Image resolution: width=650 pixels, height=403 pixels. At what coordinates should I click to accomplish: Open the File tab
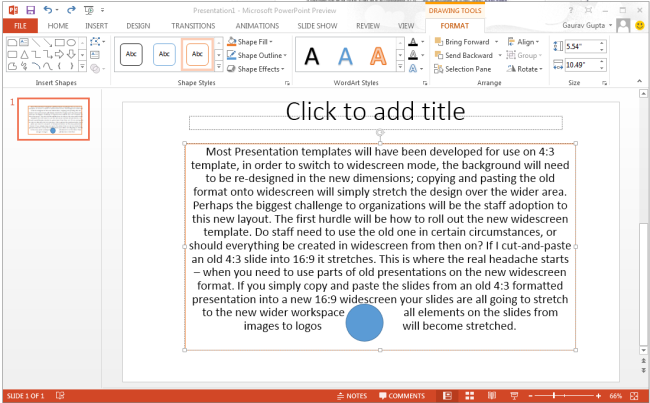coord(20,25)
